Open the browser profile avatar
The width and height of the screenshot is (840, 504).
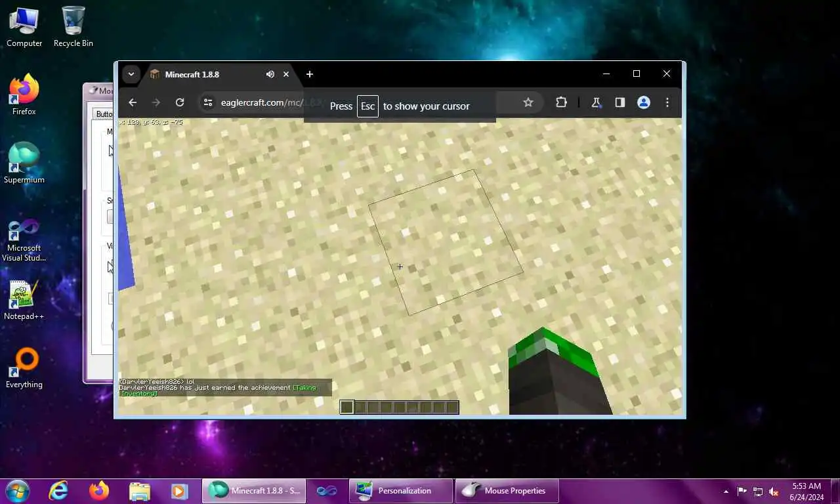[x=644, y=102]
